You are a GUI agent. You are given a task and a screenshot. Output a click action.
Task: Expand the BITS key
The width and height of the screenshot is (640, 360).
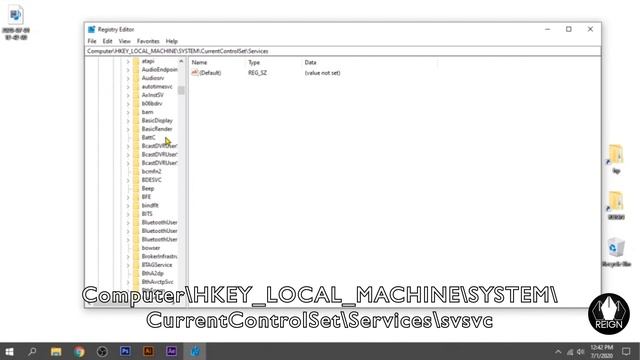(128, 214)
